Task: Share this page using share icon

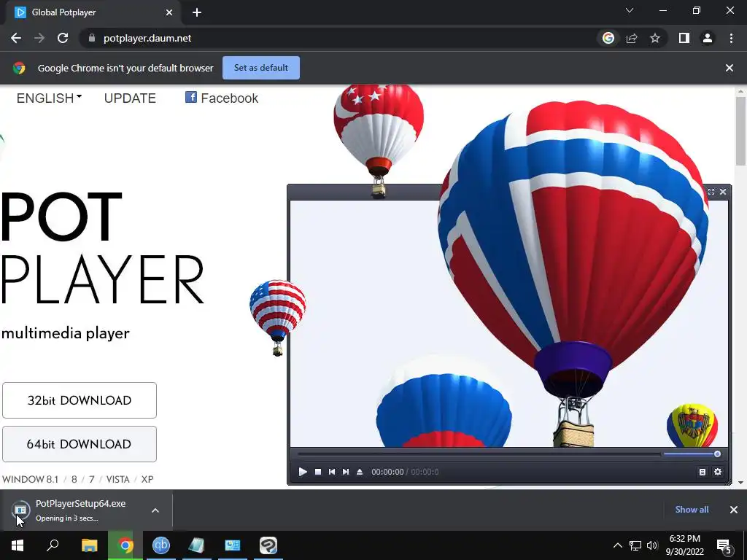Action: click(632, 38)
